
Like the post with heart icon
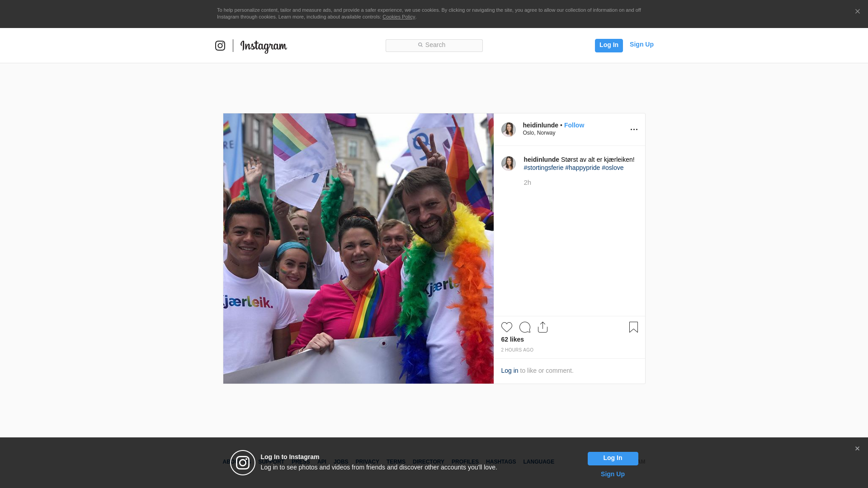pyautogui.click(x=506, y=327)
